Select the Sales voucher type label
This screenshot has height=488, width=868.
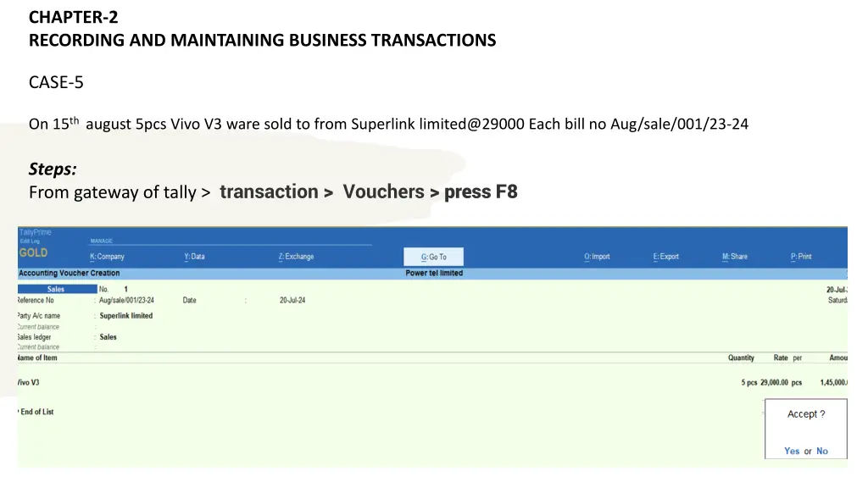point(56,289)
